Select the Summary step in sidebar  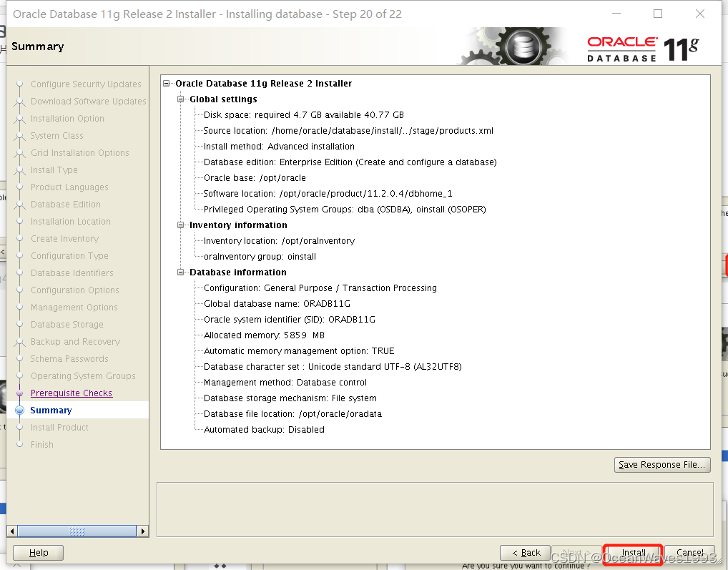(51, 411)
